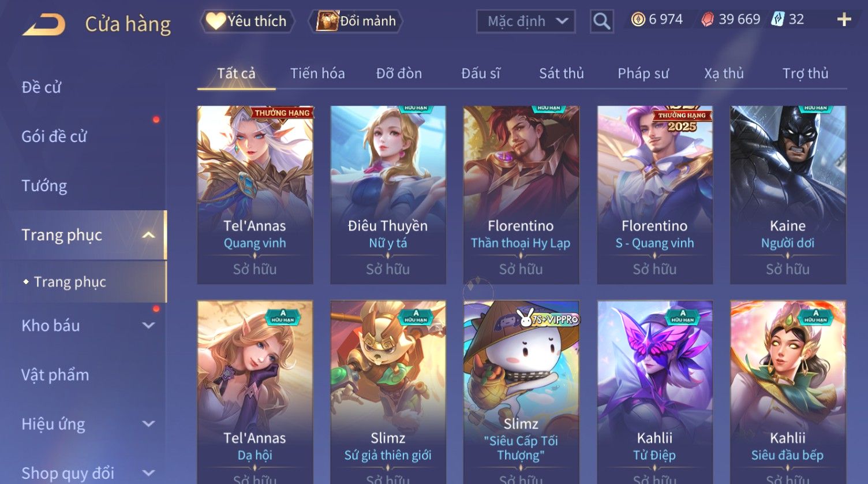Open Điêu Thuyền Nữ y tá skin card
The width and height of the screenshot is (868, 484).
(388, 195)
